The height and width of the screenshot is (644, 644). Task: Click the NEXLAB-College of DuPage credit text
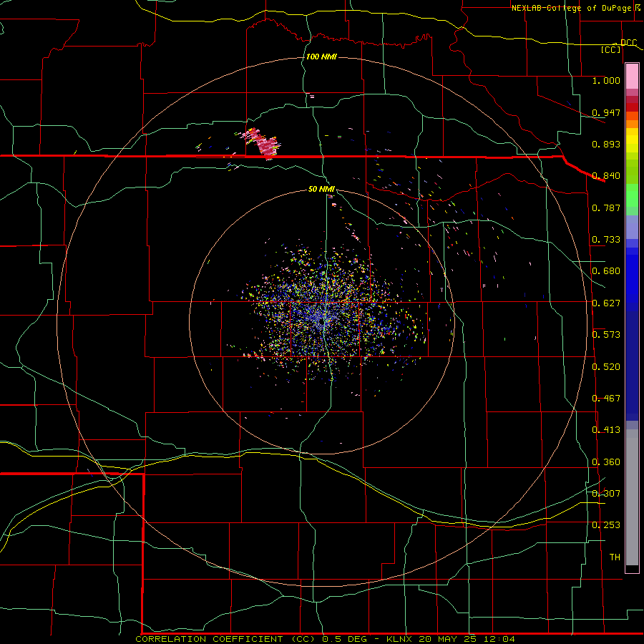click(x=571, y=8)
